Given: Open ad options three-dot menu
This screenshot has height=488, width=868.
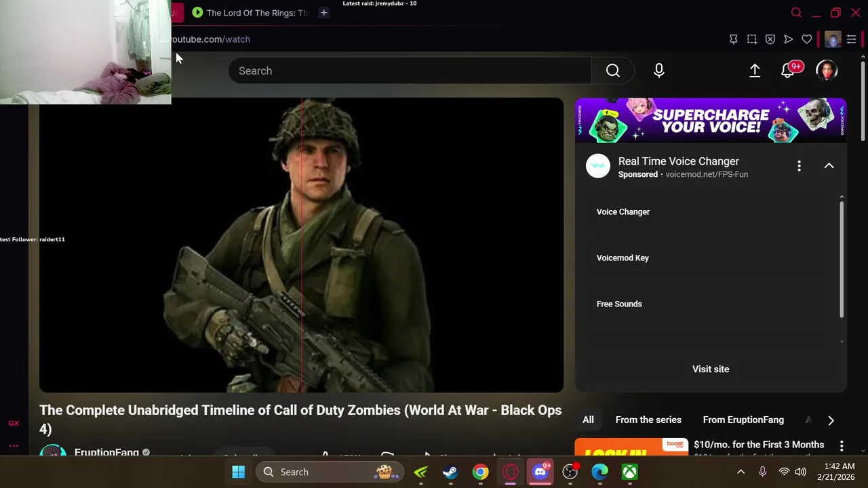Looking at the screenshot, I should [799, 166].
